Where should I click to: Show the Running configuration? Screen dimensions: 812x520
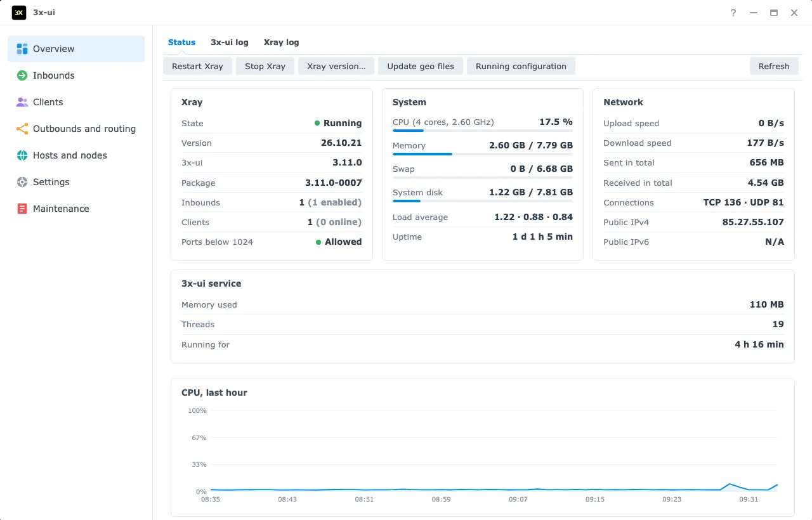521,66
